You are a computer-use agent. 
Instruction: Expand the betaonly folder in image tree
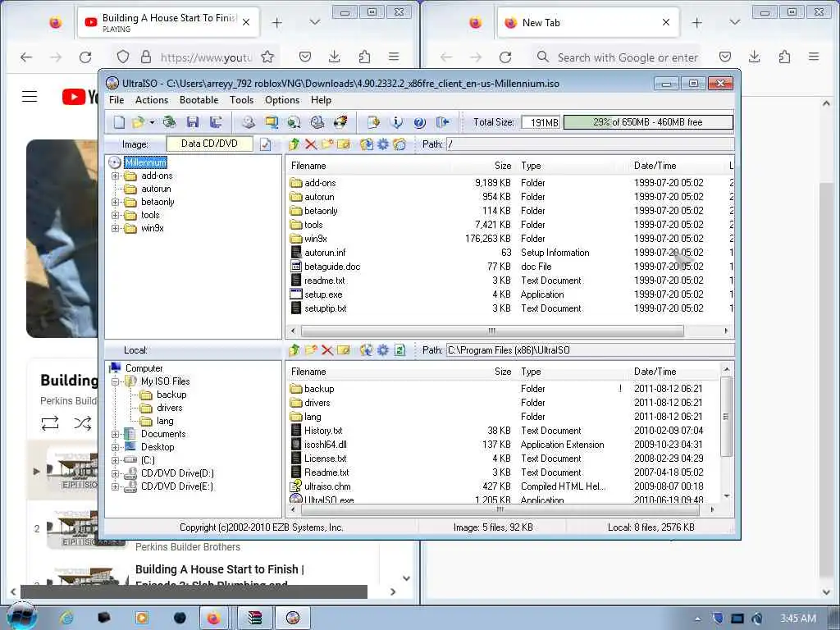pyautogui.click(x=115, y=202)
